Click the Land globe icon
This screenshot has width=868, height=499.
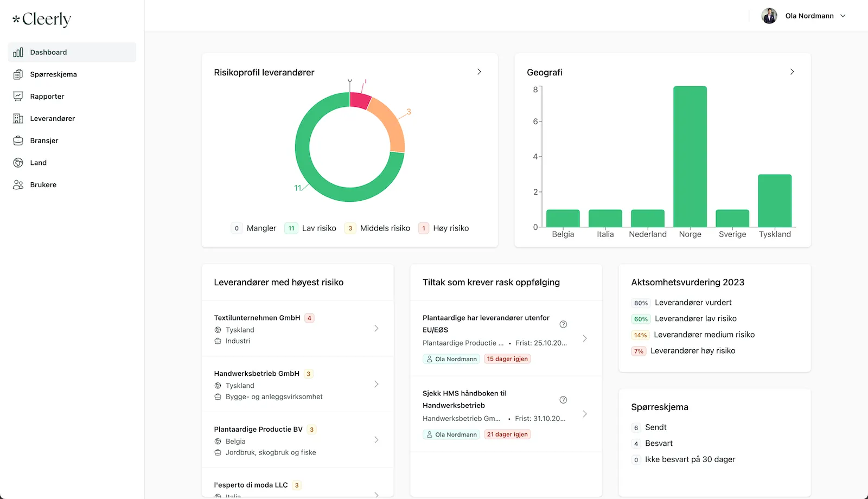coord(17,162)
